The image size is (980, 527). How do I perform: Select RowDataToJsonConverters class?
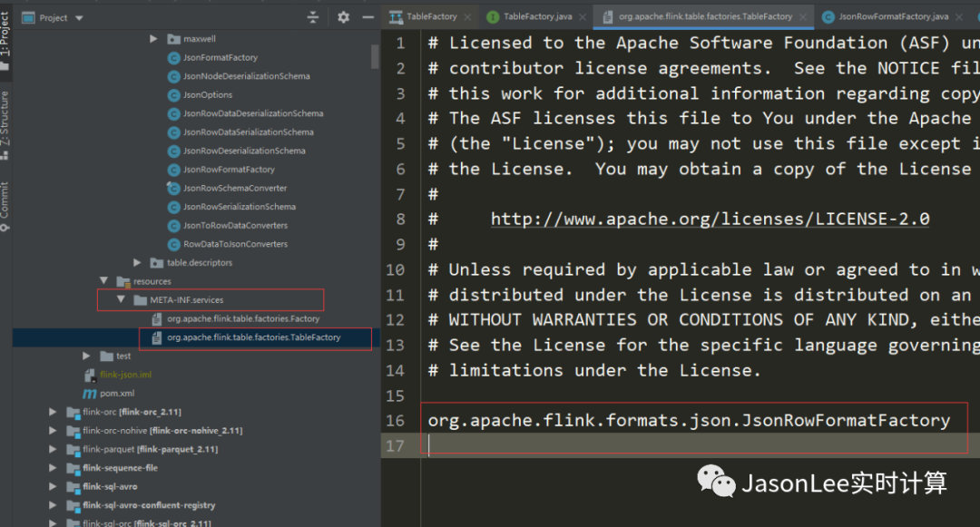(235, 244)
